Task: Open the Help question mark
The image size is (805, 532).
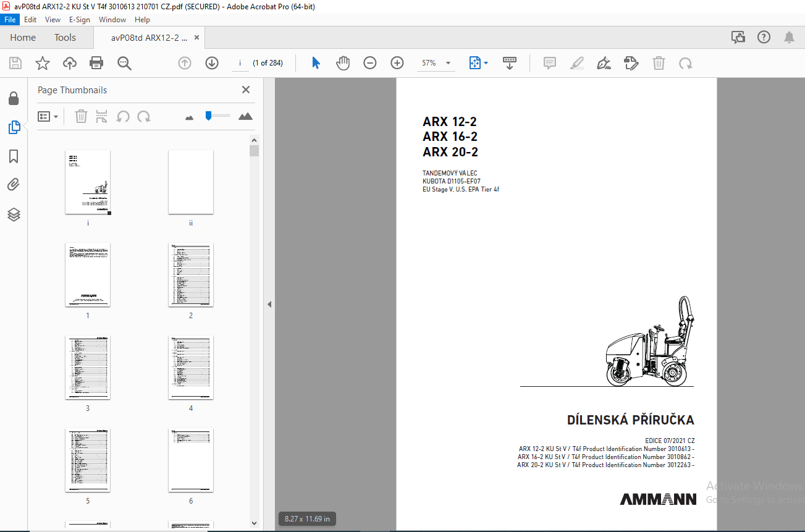Action: [764, 37]
